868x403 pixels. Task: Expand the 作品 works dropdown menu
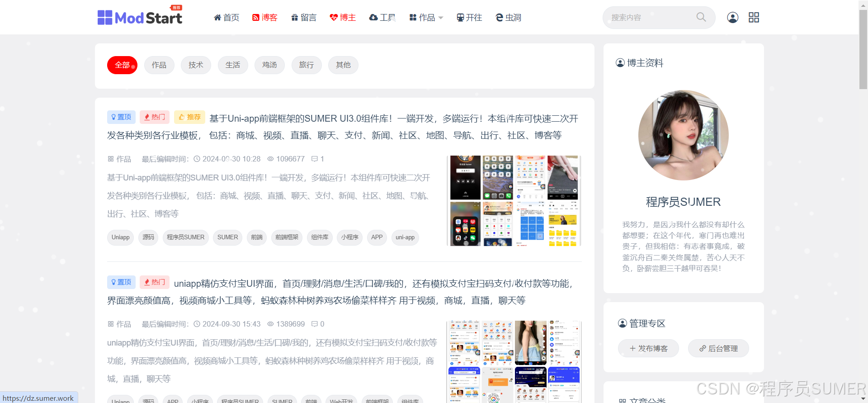426,17
